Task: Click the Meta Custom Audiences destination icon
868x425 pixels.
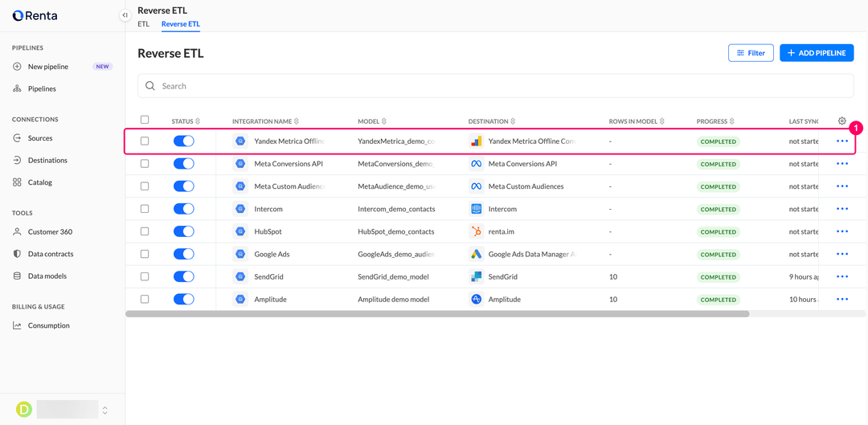Action: pos(476,186)
